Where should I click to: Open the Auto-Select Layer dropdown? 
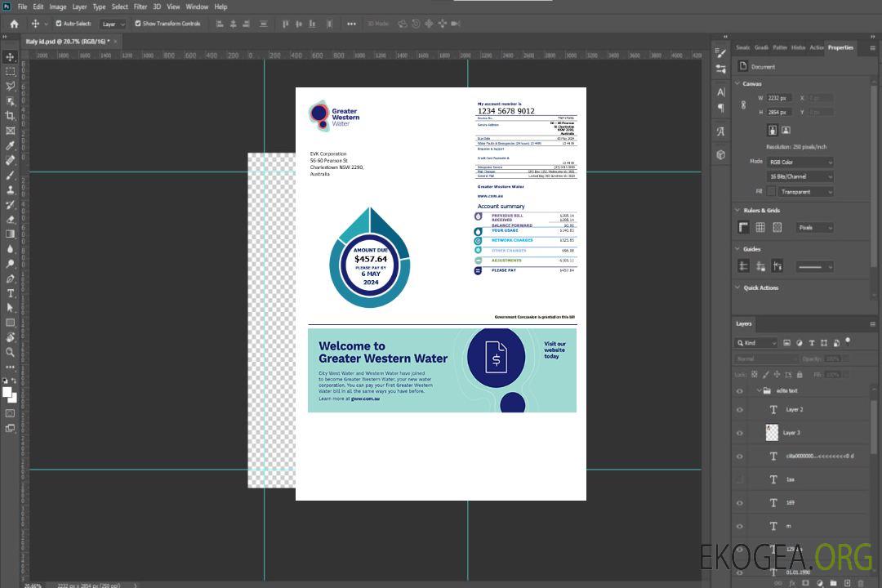[113, 24]
